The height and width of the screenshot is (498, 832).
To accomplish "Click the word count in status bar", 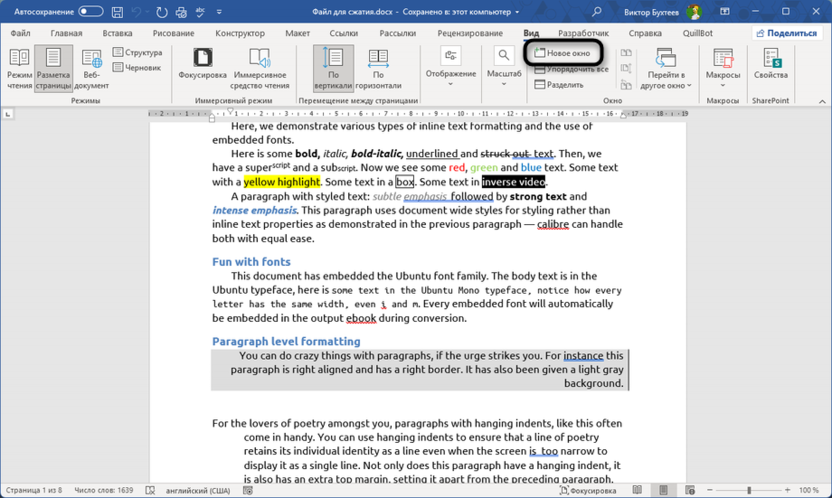I will 102,490.
